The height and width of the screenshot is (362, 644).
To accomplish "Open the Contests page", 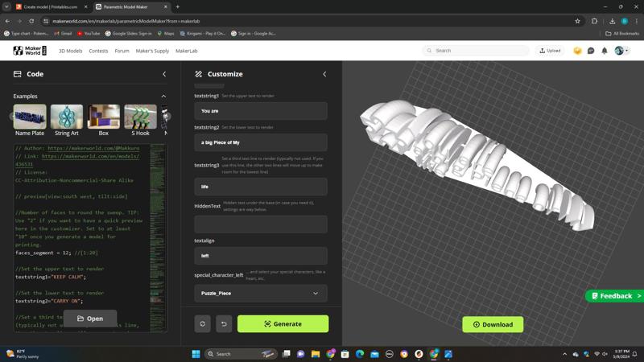I will (x=98, y=51).
